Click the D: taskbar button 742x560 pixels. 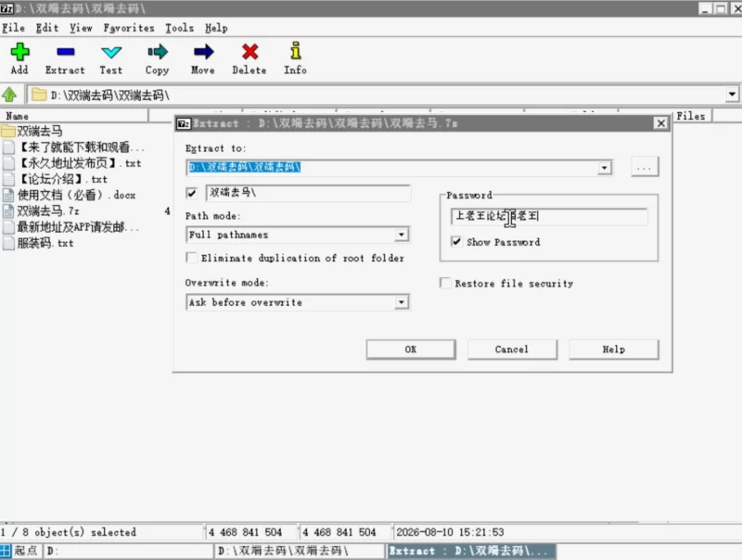[128, 551]
